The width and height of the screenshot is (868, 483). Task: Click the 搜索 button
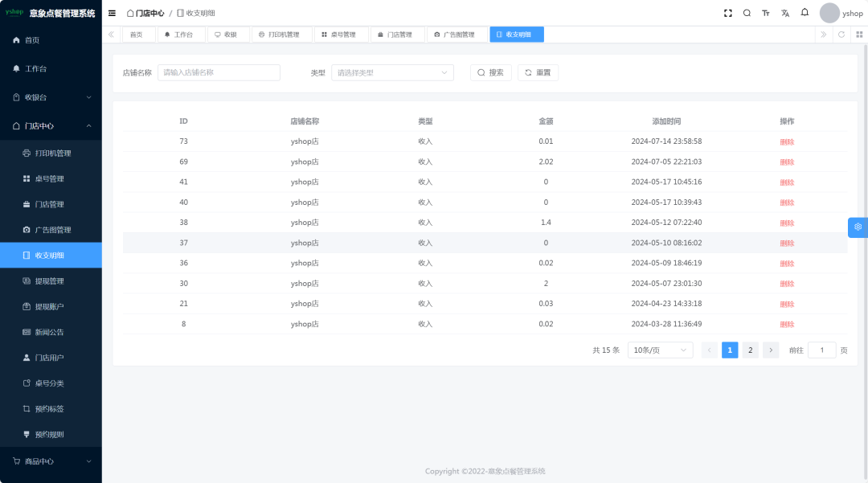(x=490, y=73)
